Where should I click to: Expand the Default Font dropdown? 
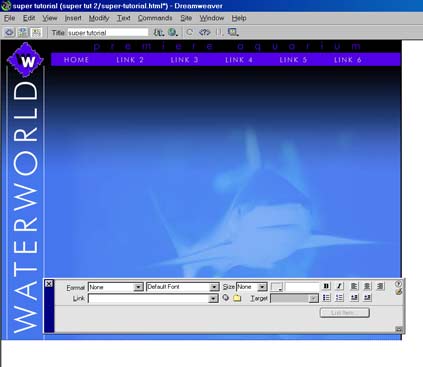pos(182,287)
